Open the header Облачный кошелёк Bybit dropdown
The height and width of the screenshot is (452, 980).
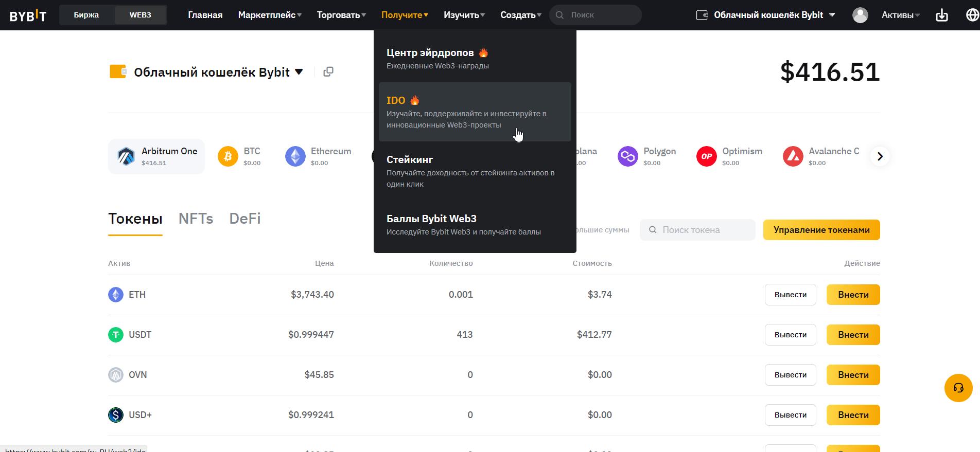[765, 15]
